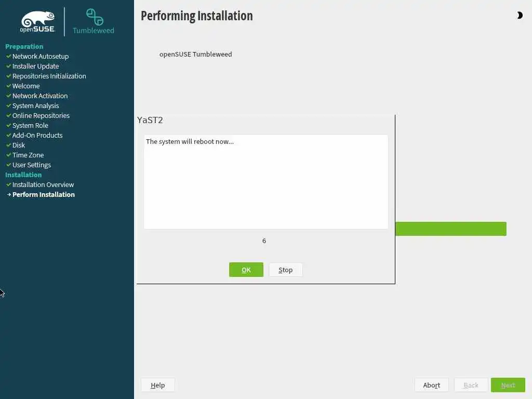Click checkmark icon beside Network Autosetup
The width and height of the screenshot is (532, 399).
click(x=8, y=56)
